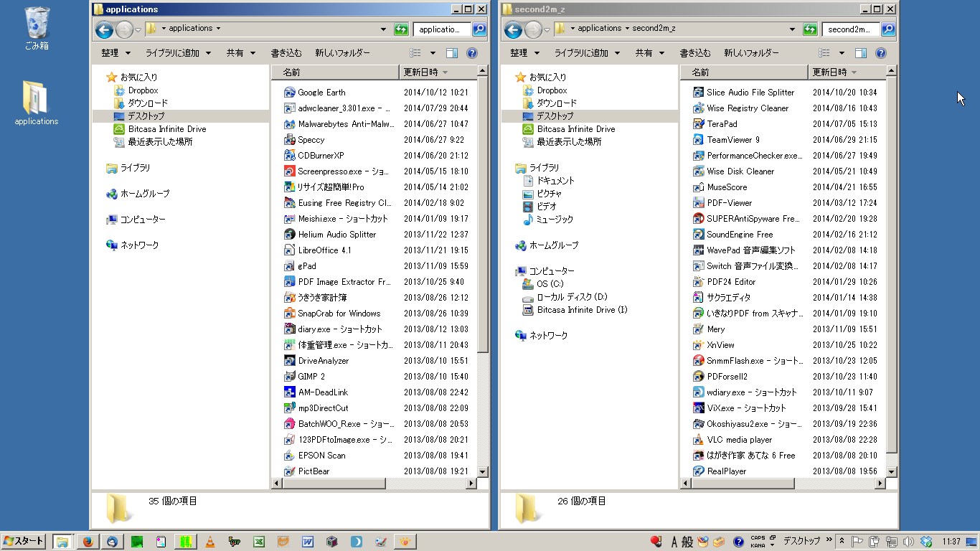Open 共有 dropdown in second2m_z window
Image resolution: width=980 pixels, height=551 pixels.
pyautogui.click(x=650, y=53)
